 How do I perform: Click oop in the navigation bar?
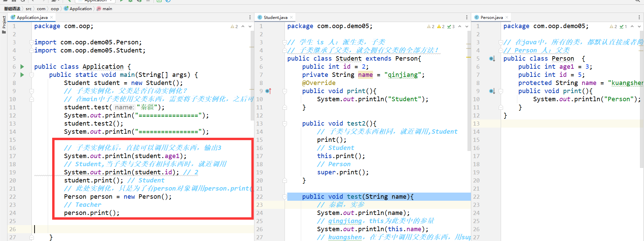[55, 9]
